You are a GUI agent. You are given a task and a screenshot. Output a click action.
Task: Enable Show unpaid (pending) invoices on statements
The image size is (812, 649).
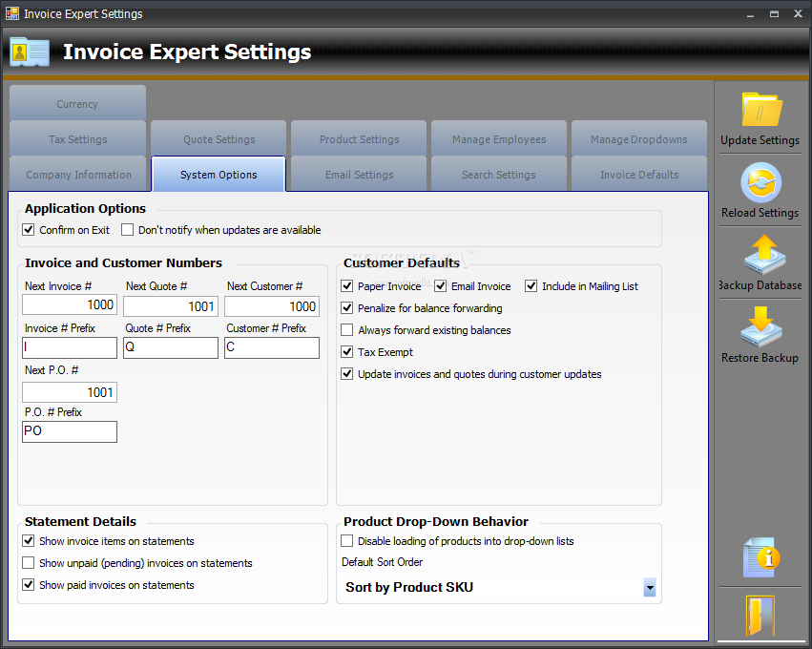click(29, 563)
